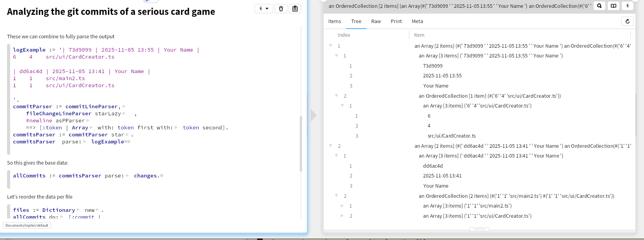Collapse the top-level index 2 'dd6ac4d' row
The width and height of the screenshot is (644, 240).
pos(331,146)
